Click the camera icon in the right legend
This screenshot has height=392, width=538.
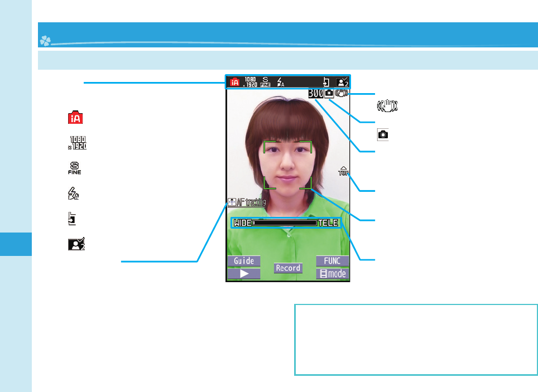pyautogui.click(x=383, y=134)
